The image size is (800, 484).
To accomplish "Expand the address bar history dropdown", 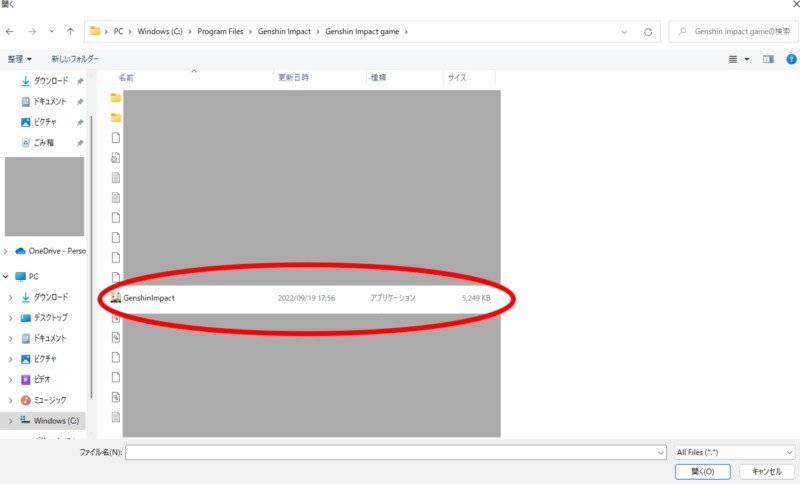I will pyautogui.click(x=624, y=32).
